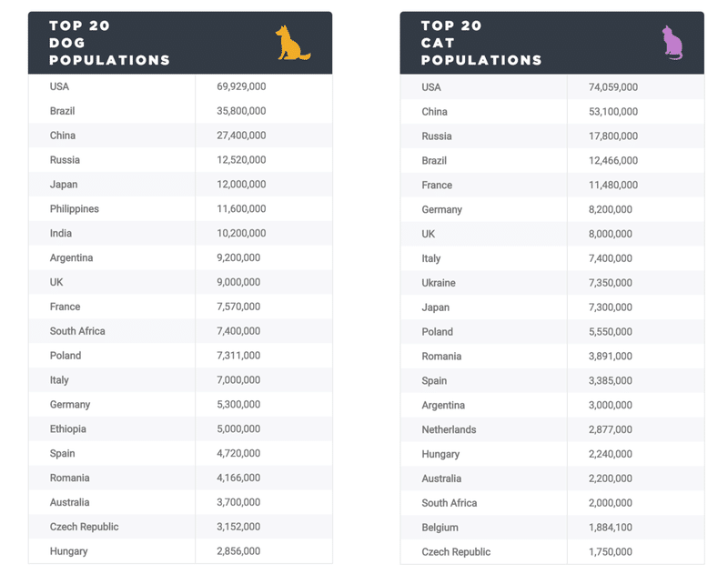Click the orange dog icon

click(292, 43)
